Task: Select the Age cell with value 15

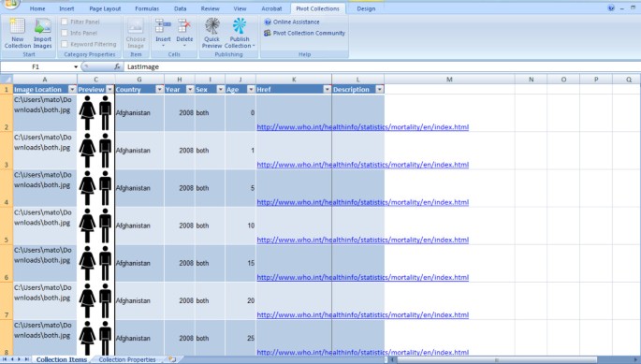Action: click(x=240, y=263)
